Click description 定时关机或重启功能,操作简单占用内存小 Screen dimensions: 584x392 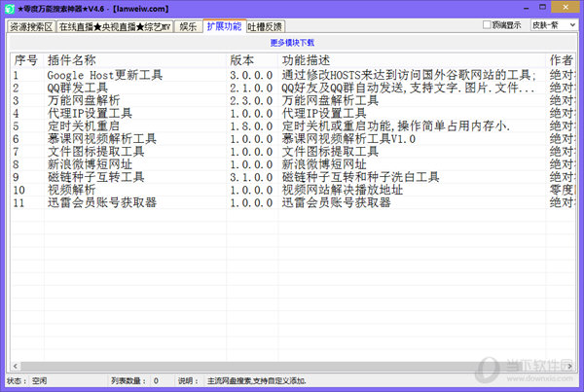pyautogui.click(x=396, y=125)
